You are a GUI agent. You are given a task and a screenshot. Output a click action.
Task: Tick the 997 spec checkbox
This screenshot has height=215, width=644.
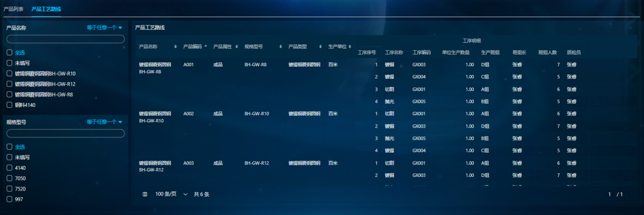[9, 199]
